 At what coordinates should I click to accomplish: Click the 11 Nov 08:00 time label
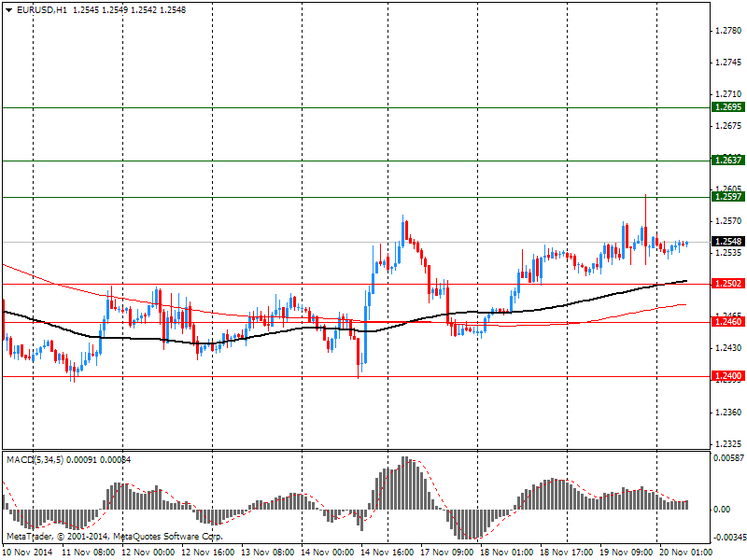point(89,553)
